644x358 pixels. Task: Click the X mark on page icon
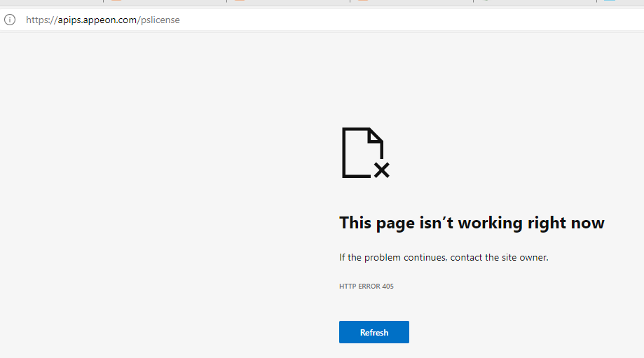[x=381, y=170]
